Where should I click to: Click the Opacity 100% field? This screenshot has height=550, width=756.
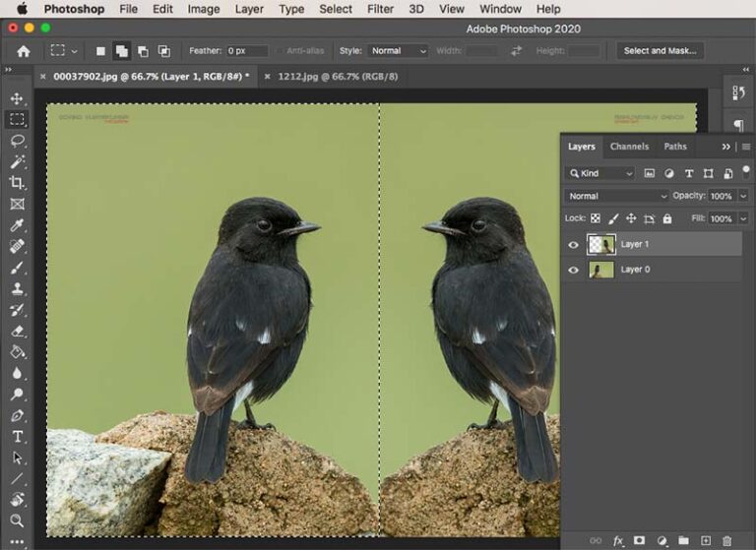(x=722, y=196)
